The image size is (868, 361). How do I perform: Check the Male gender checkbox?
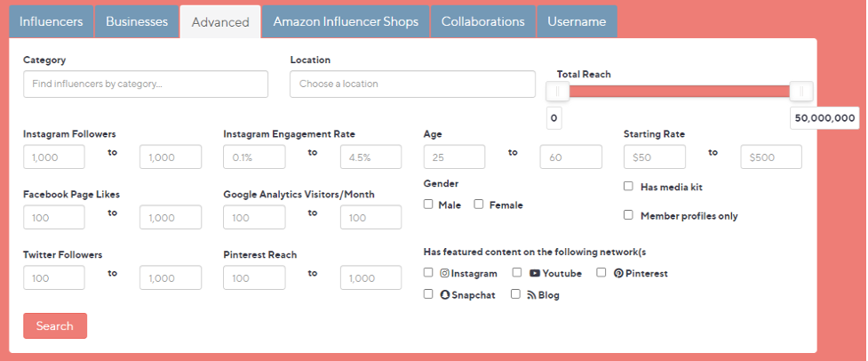[x=428, y=205]
